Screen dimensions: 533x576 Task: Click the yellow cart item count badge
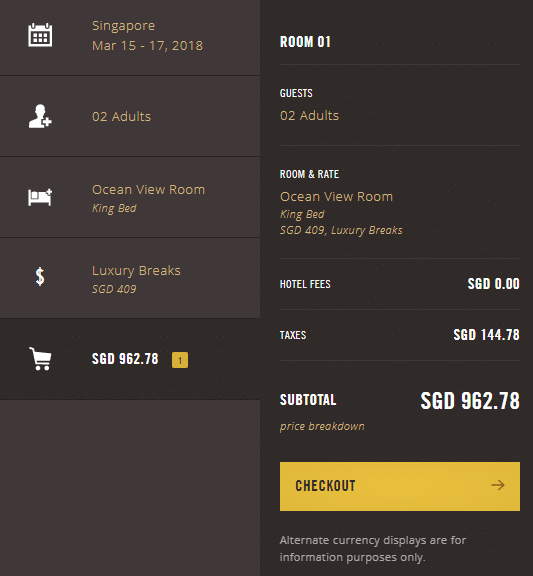click(180, 360)
